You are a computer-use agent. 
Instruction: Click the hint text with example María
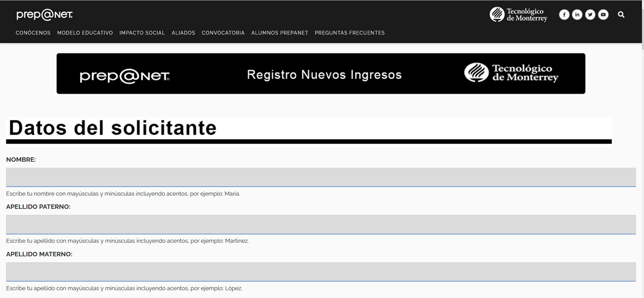(123, 194)
